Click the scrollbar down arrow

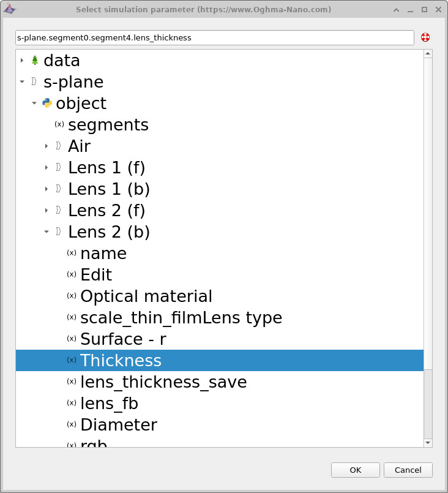pyautogui.click(x=427, y=443)
